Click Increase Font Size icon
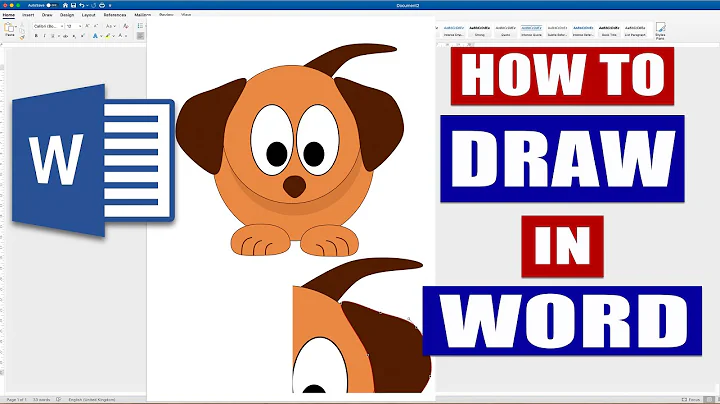The height and width of the screenshot is (404, 720). point(87,26)
